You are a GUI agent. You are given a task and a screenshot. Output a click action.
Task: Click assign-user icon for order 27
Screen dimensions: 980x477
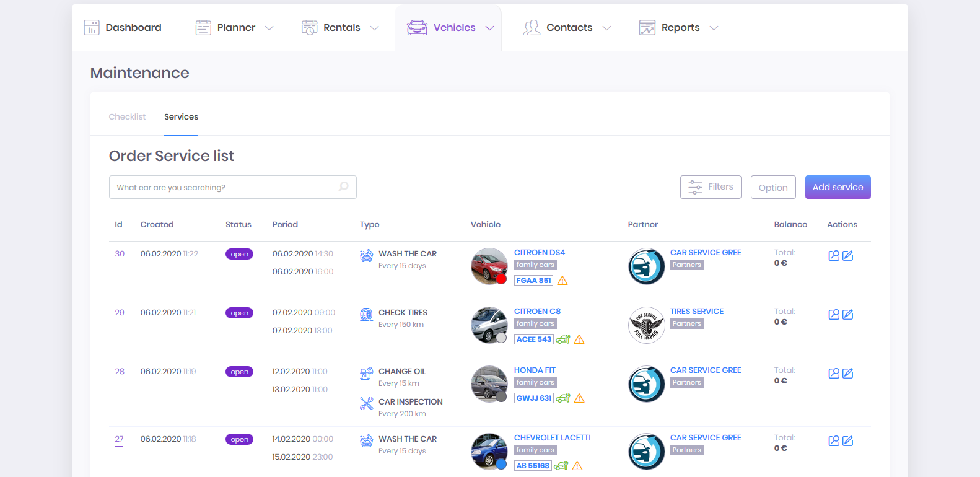coord(834,441)
